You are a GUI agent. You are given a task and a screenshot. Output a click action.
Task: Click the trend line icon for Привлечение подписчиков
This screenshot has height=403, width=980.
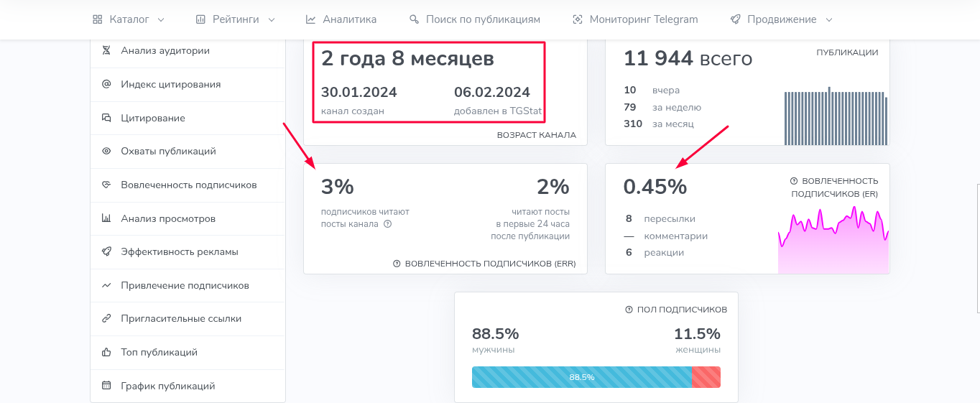coord(106,285)
